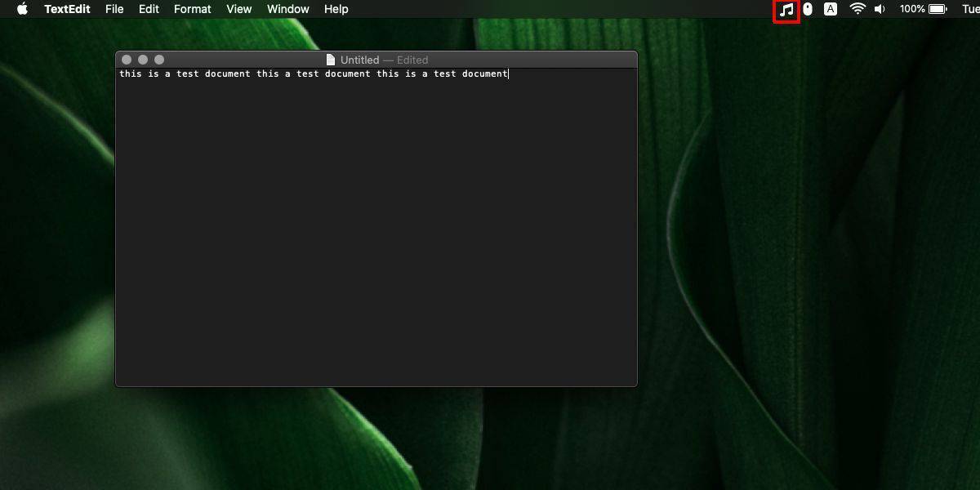Click the document icon beside Untitled title

(x=331, y=60)
